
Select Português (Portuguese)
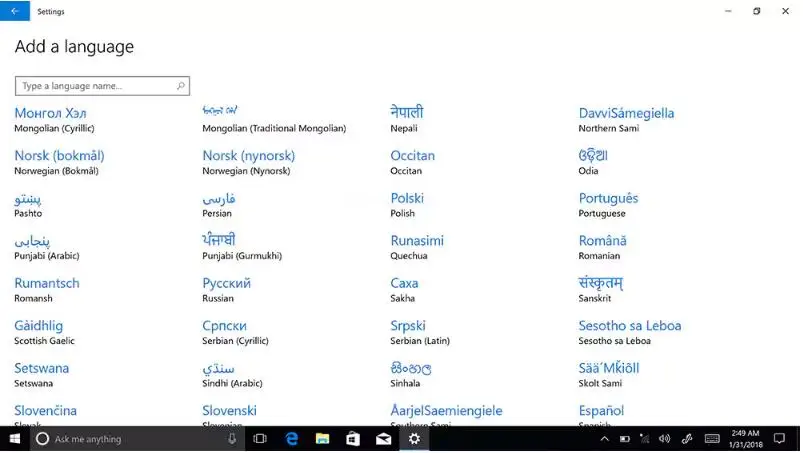point(608,205)
